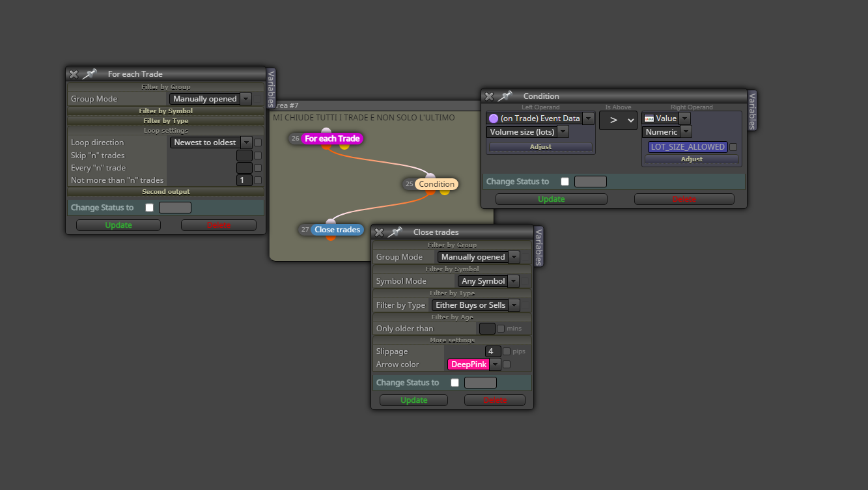The width and height of the screenshot is (868, 490).
Task: Click Delete in Condition panel
Action: pos(684,199)
